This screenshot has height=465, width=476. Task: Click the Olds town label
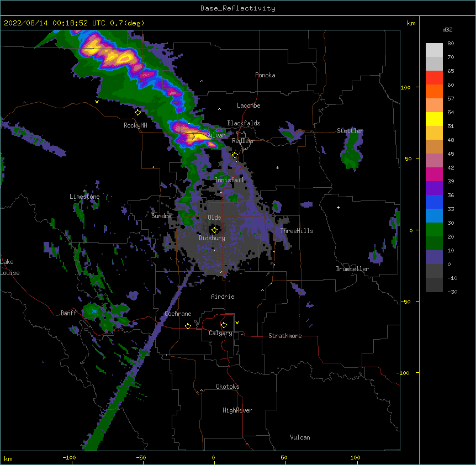click(214, 218)
